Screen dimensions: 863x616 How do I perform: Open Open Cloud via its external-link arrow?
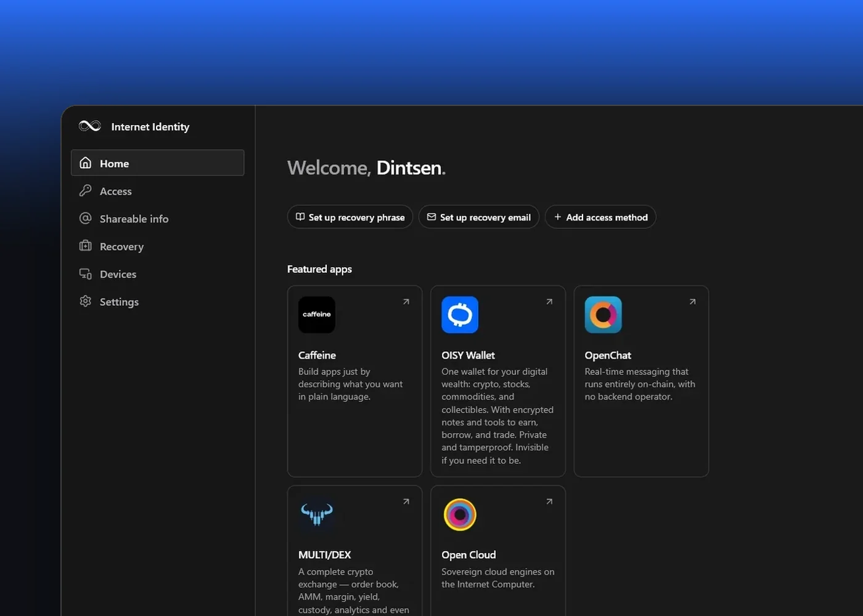pyautogui.click(x=549, y=501)
